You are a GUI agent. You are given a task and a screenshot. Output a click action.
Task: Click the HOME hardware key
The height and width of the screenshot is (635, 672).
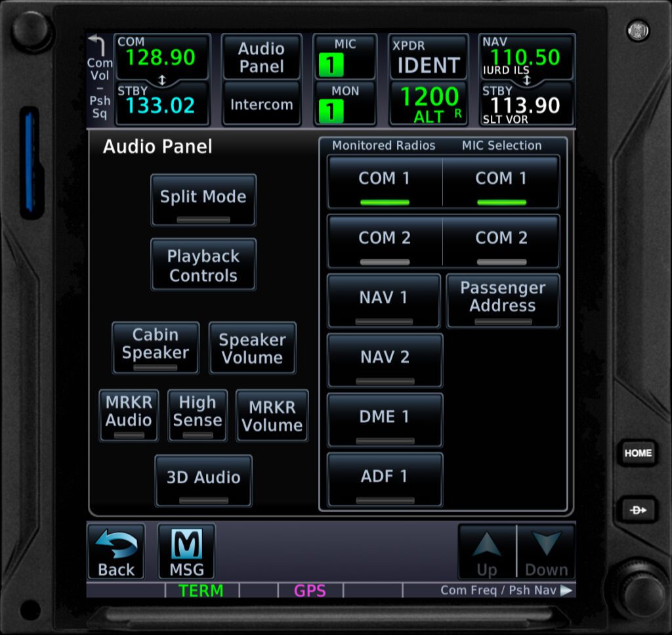coord(638,453)
